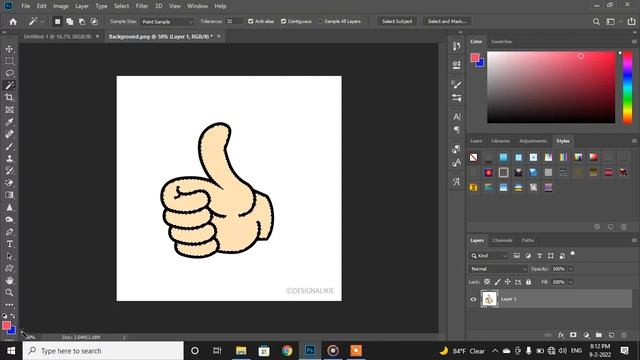
Task: Select the Rectangular Marquee tool
Action: [x=9, y=61]
